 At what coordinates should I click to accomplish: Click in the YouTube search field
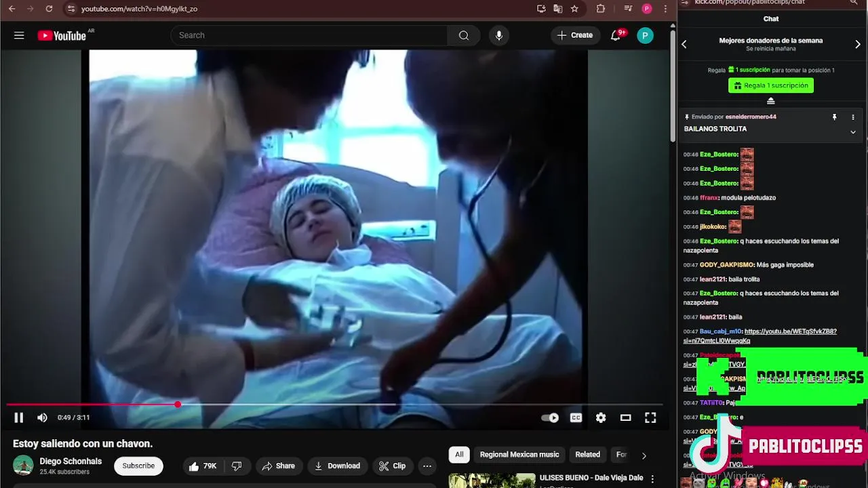(x=309, y=35)
